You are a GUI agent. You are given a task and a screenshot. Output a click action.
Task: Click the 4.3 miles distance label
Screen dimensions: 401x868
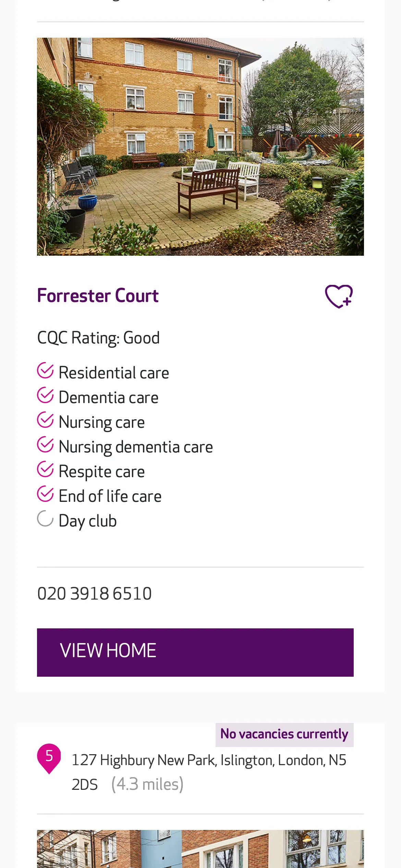tap(147, 784)
